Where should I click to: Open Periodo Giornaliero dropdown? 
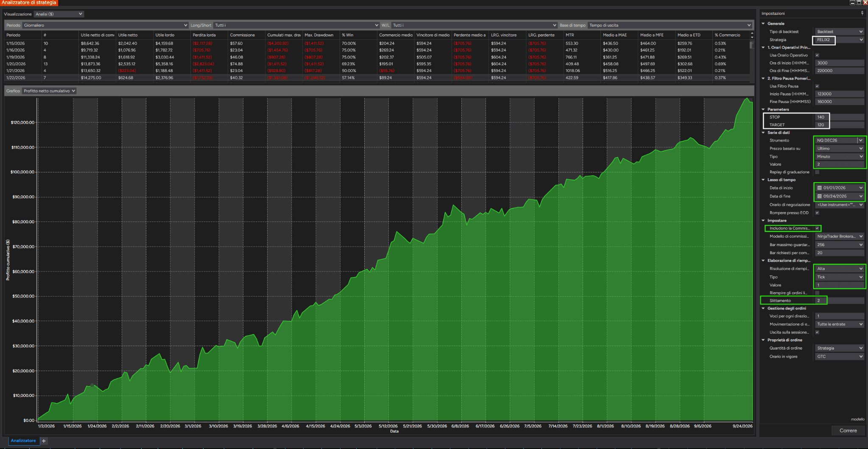pos(105,25)
